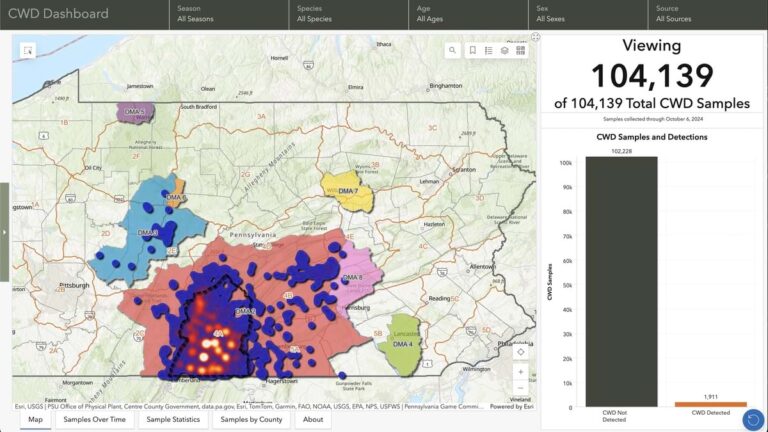Screen dimensions: 768x432
Task: Open the Age filter dropdown
Action: 469,14
